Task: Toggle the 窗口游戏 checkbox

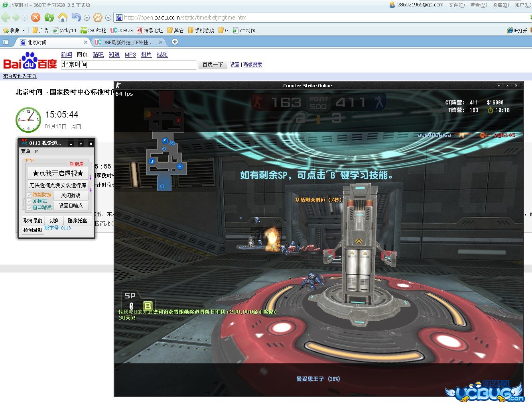Action: 30,208
